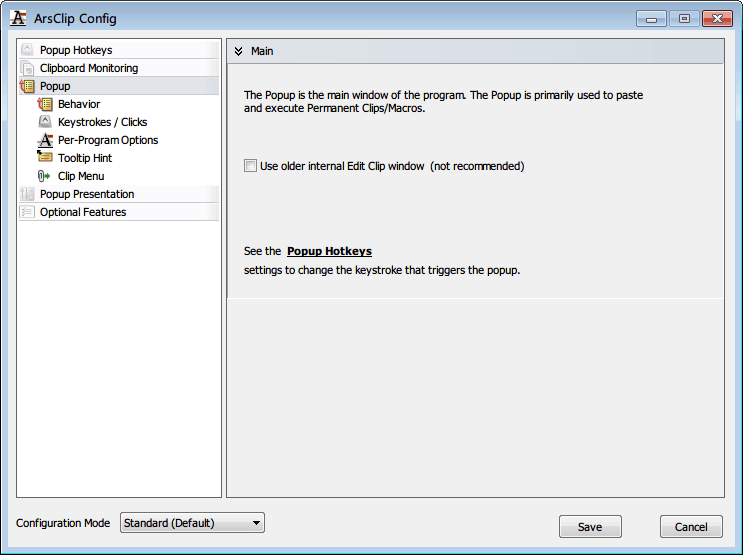Image resolution: width=743 pixels, height=555 pixels.
Task: Click the Optional Features list icon
Action: [x=27, y=212]
